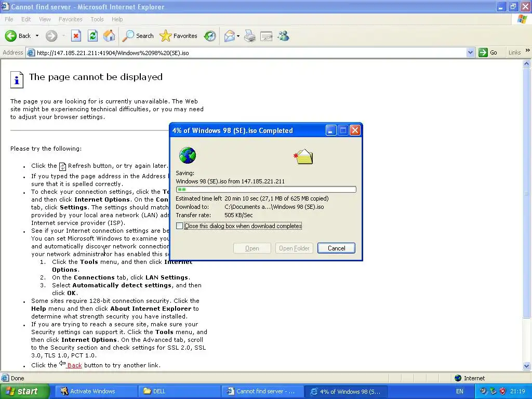Image resolution: width=532 pixels, height=399 pixels.
Task: Click in the Address URL field
Action: coord(251,52)
